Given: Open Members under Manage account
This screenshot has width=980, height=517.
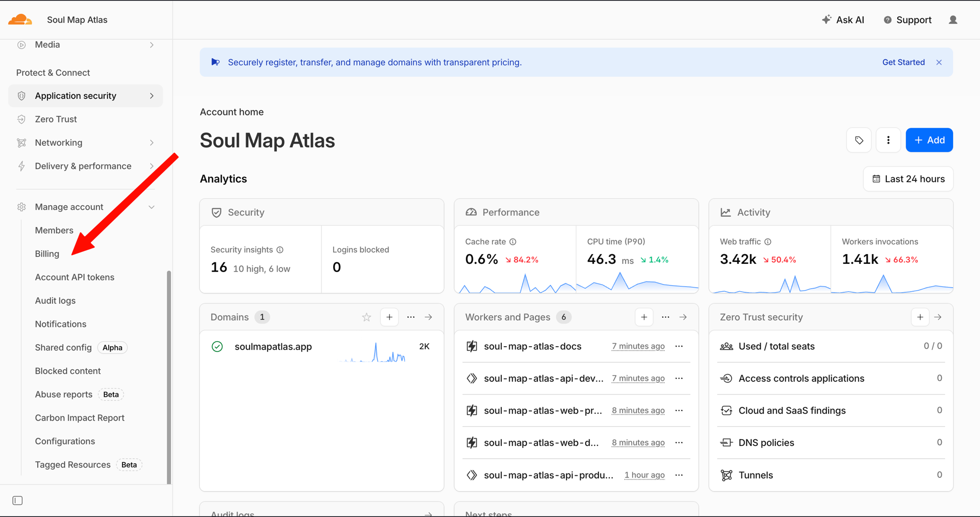Looking at the screenshot, I should click(x=54, y=230).
